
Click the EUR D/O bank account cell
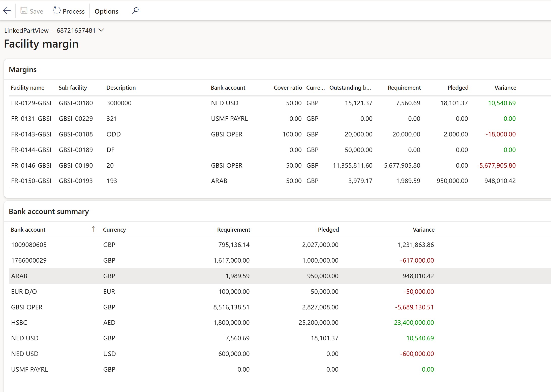(x=24, y=292)
